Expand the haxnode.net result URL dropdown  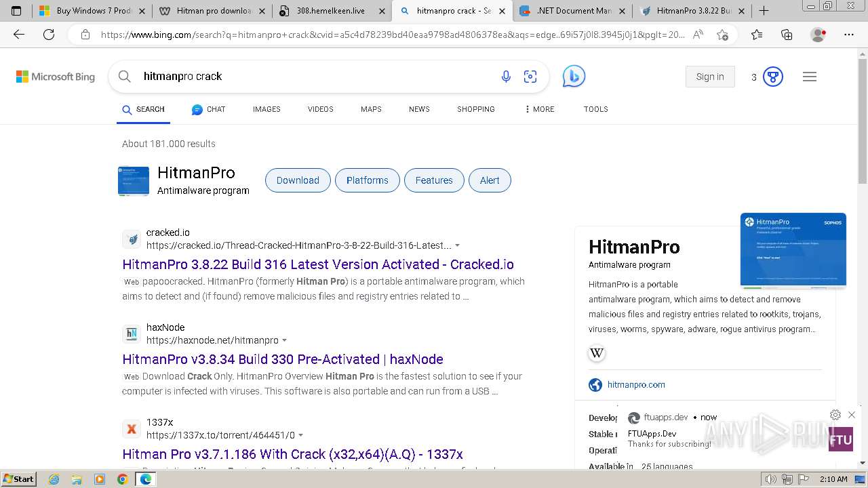(x=284, y=340)
